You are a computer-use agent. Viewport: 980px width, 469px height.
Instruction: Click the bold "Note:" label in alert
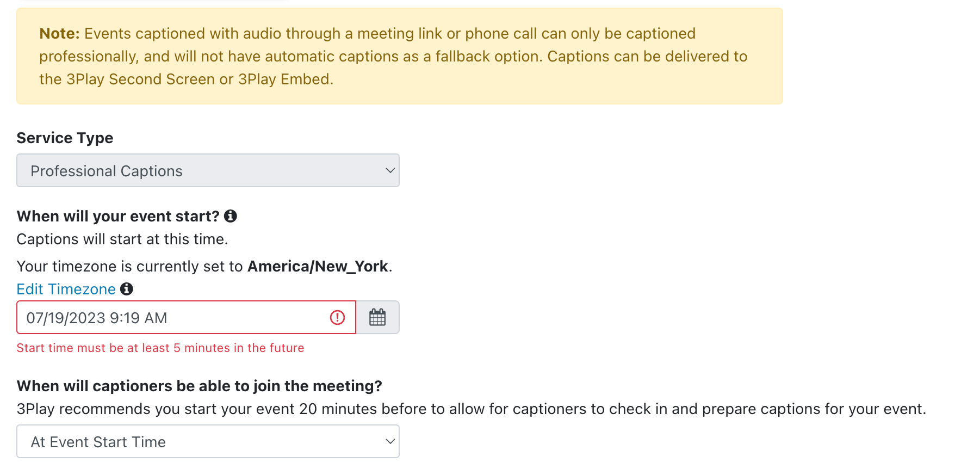pos(60,33)
